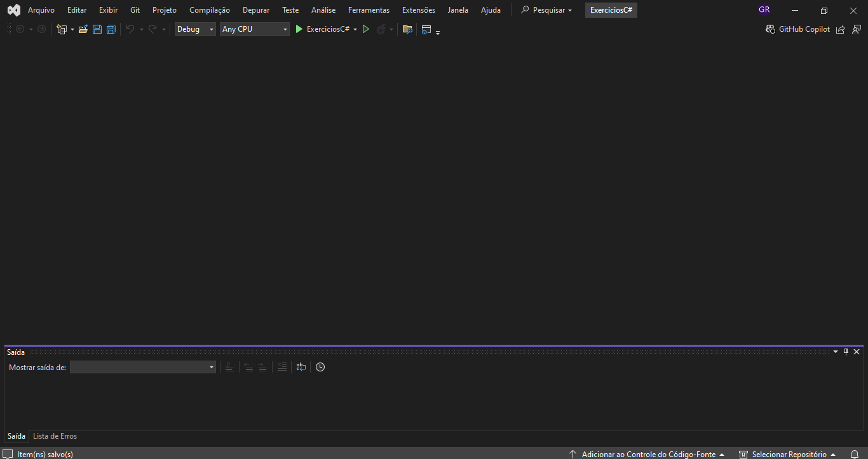This screenshot has width=868, height=459.
Task: Open the Teste menu
Action: click(x=290, y=10)
